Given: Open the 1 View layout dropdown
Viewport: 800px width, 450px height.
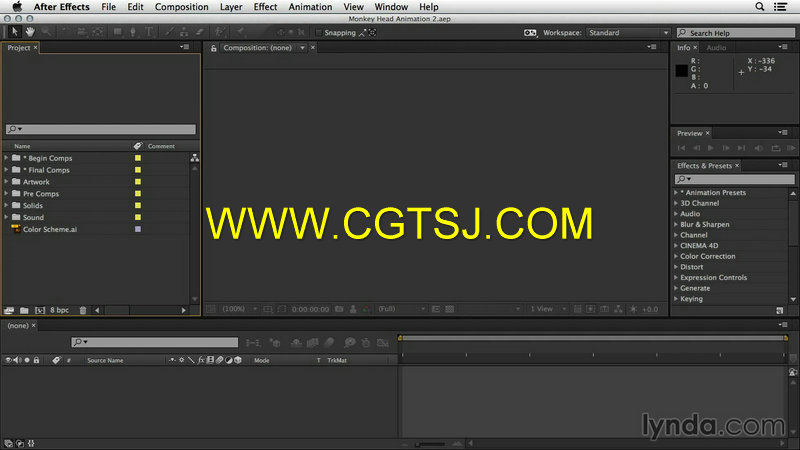Looking at the screenshot, I should (548, 309).
